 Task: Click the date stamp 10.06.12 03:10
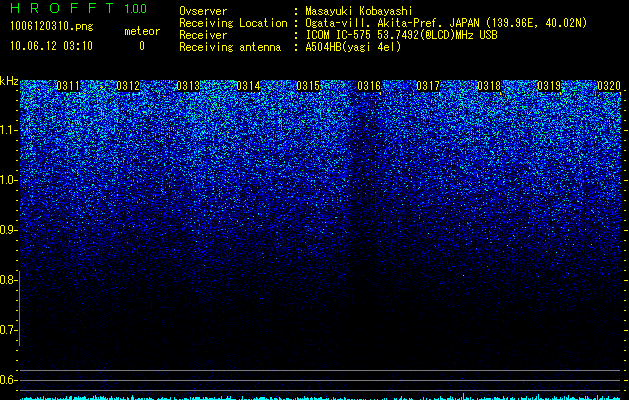[x=51, y=46]
